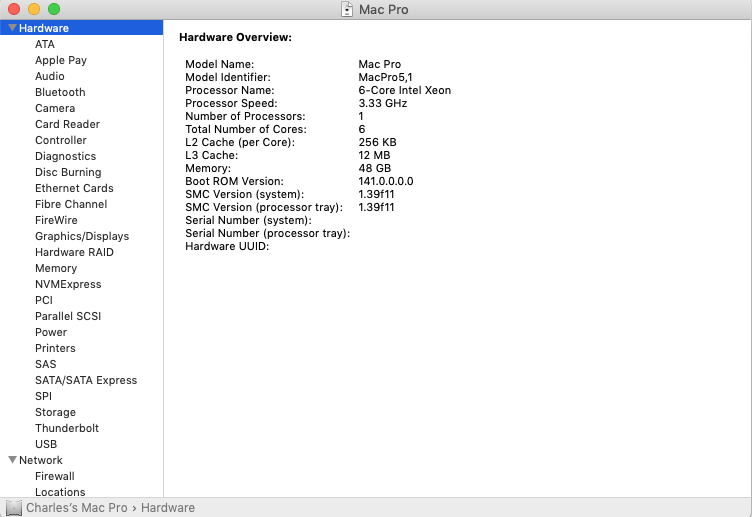This screenshot has width=752, height=517.
Task: Select Audio in the hardware list
Action: pos(49,76)
